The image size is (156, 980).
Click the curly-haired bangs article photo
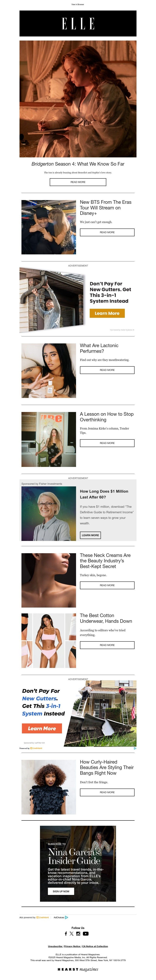[x=49, y=787]
